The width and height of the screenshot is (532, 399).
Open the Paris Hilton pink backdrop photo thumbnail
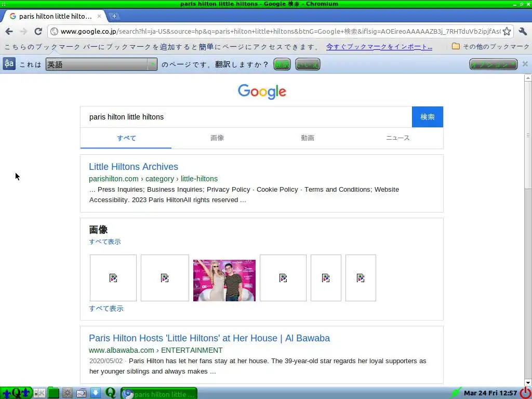click(x=224, y=280)
